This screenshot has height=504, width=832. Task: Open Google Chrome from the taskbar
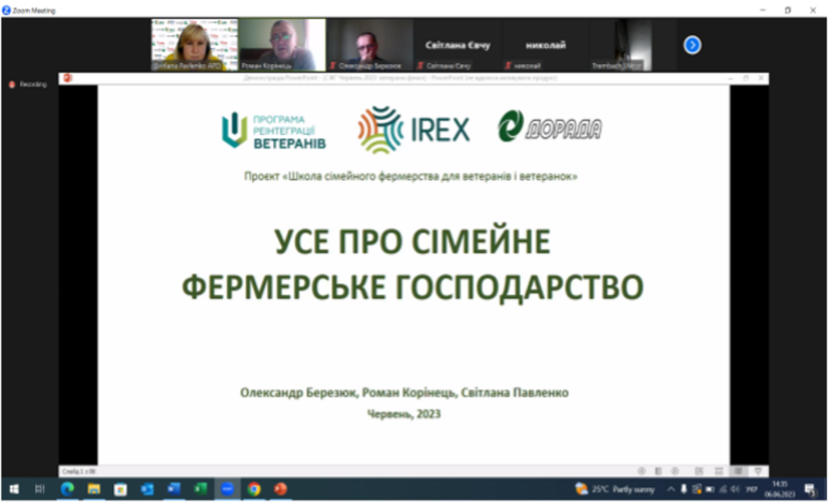[253, 489]
